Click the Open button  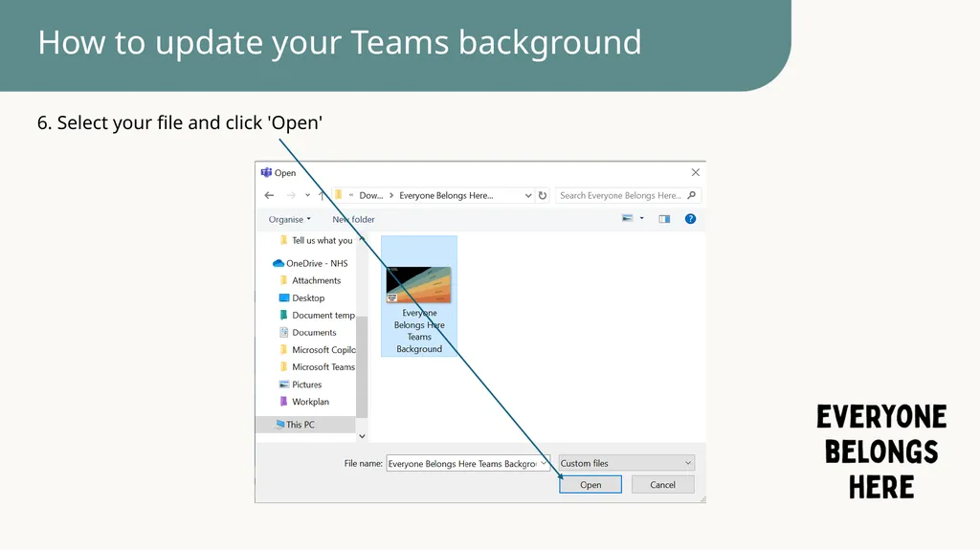click(x=590, y=484)
